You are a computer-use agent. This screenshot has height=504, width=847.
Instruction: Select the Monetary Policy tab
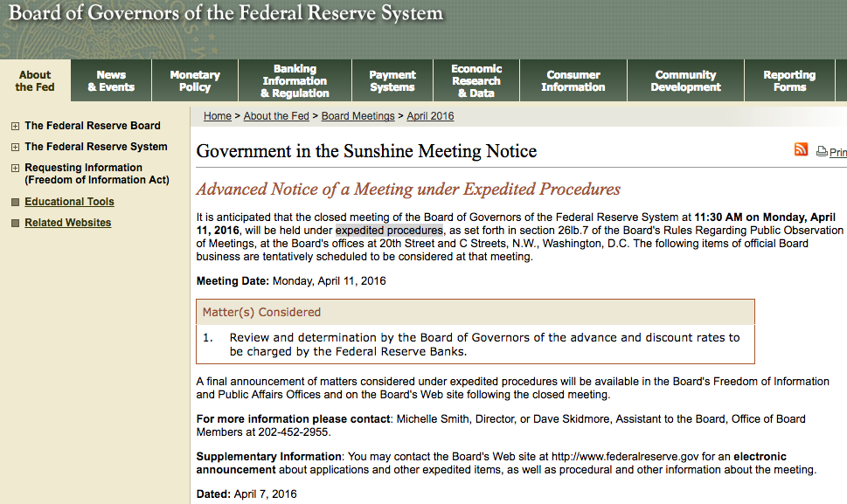(195, 81)
